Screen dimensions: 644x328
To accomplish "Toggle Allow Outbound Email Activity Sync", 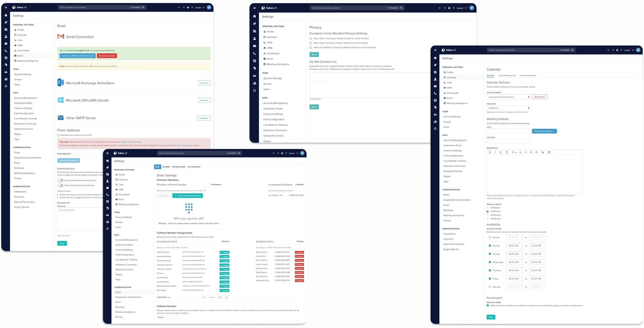I will [61, 180].
